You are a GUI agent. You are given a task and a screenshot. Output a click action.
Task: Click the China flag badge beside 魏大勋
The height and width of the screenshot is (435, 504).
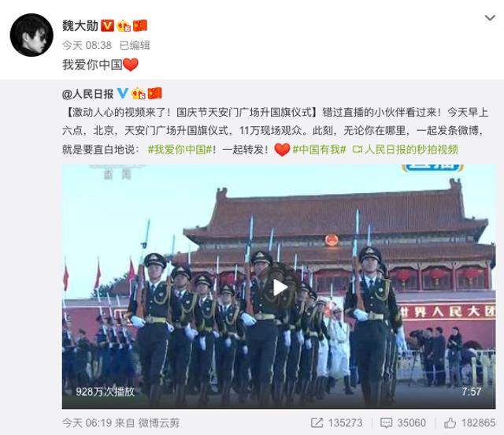pyautogui.click(x=140, y=26)
